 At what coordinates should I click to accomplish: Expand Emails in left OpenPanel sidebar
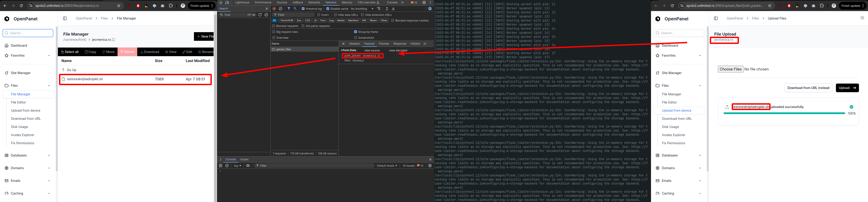49,181
